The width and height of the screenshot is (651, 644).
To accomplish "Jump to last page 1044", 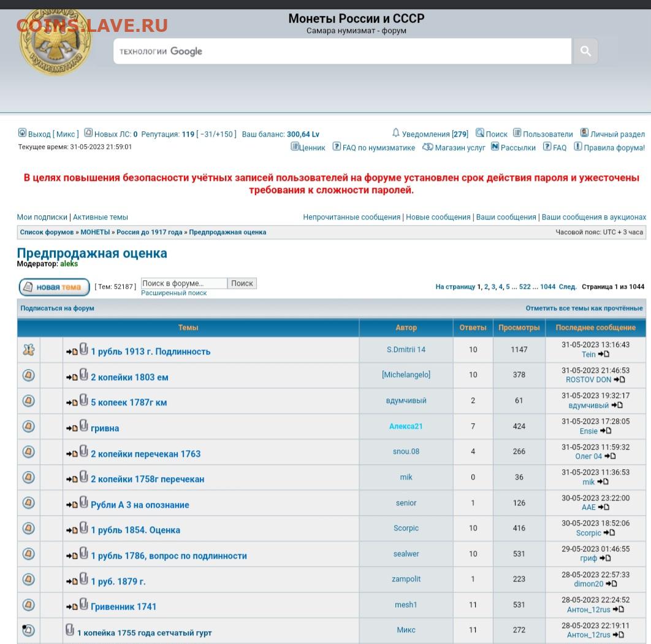I will pos(547,286).
